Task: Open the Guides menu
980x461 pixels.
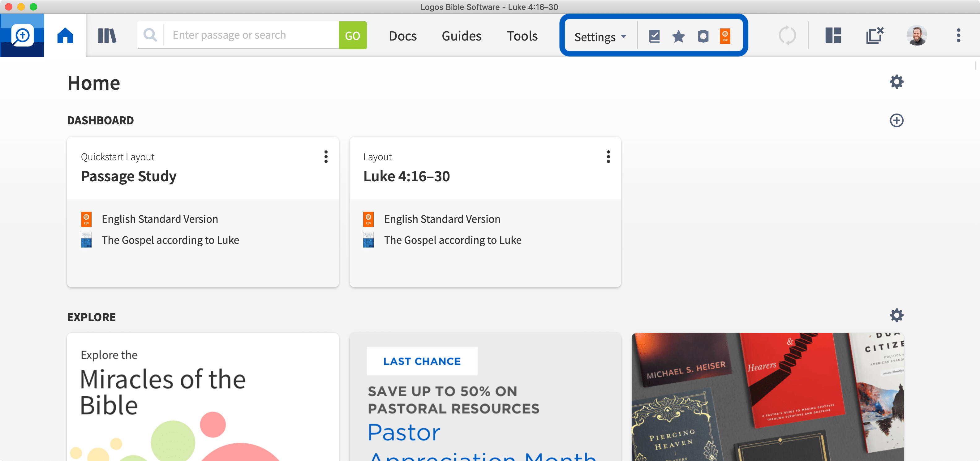Action: tap(462, 36)
